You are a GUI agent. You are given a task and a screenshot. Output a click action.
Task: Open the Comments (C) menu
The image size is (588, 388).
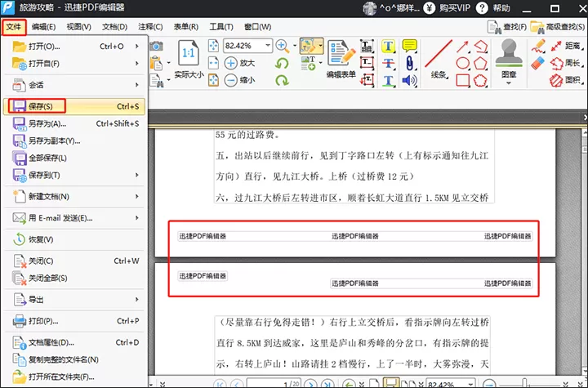[150, 27]
